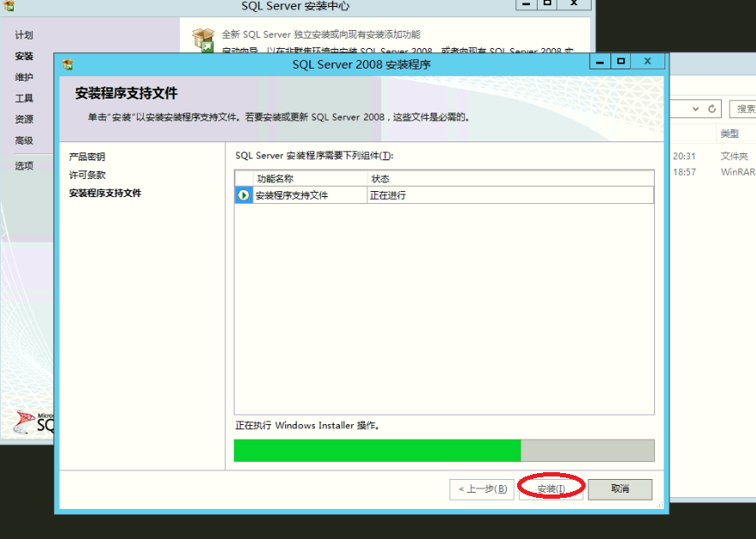Click the in-progress status icon for 安装程序支持文件

[x=243, y=195]
